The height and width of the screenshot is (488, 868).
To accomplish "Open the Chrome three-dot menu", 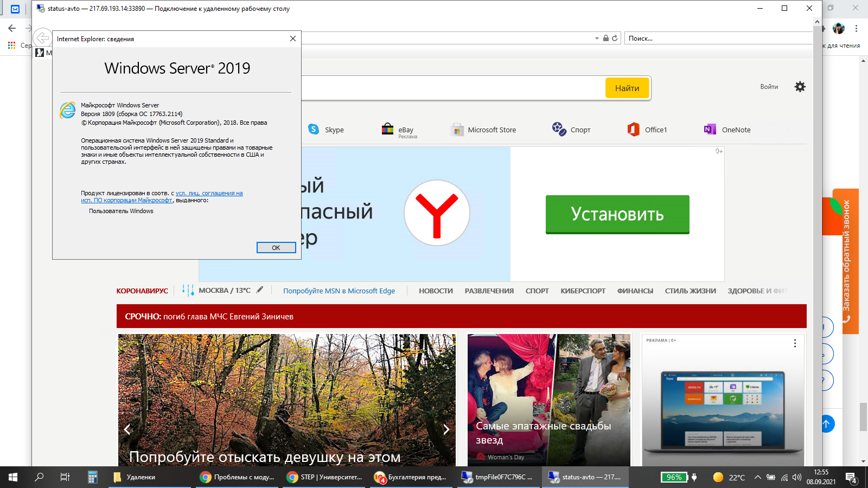I will (856, 28).
